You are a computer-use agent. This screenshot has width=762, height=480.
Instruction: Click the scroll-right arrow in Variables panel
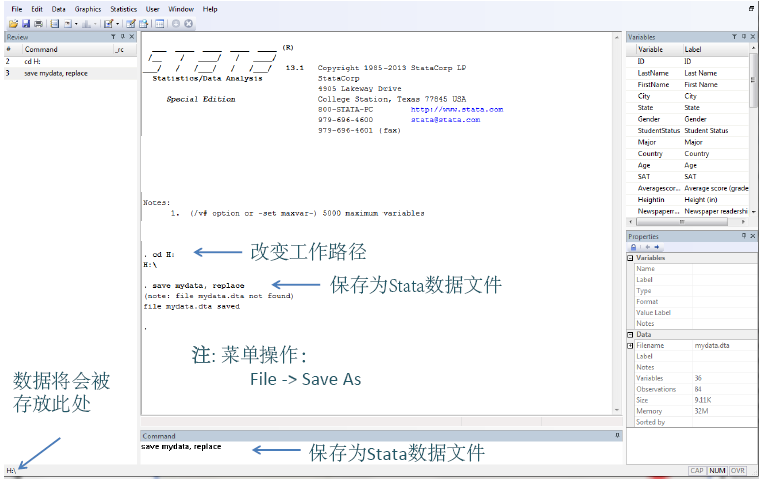click(743, 222)
